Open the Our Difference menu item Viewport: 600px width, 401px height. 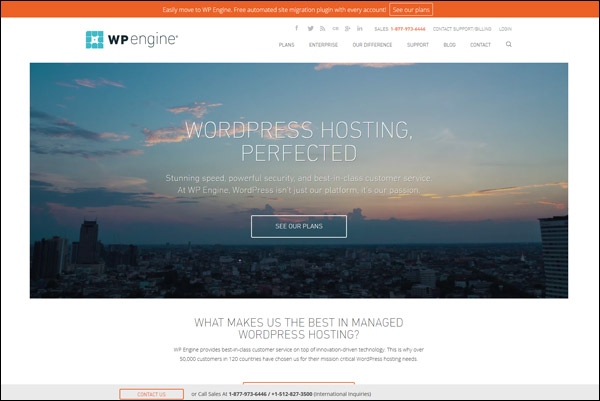[x=372, y=45]
